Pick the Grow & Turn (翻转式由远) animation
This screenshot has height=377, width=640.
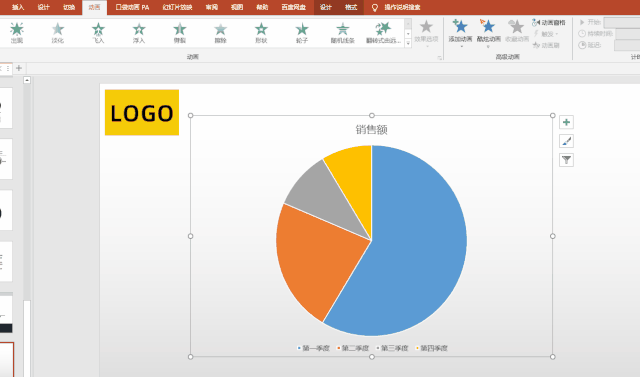pyautogui.click(x=383, y=33)
